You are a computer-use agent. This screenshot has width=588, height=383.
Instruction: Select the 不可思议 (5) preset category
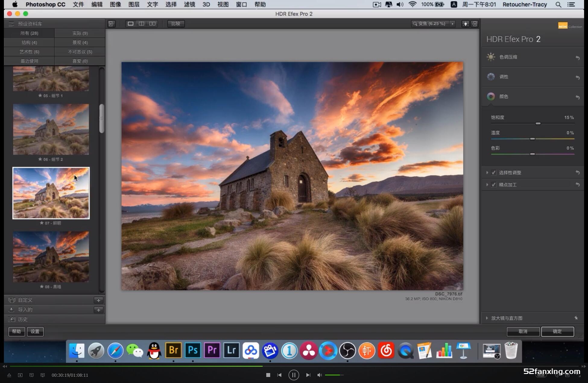[80, 52]
